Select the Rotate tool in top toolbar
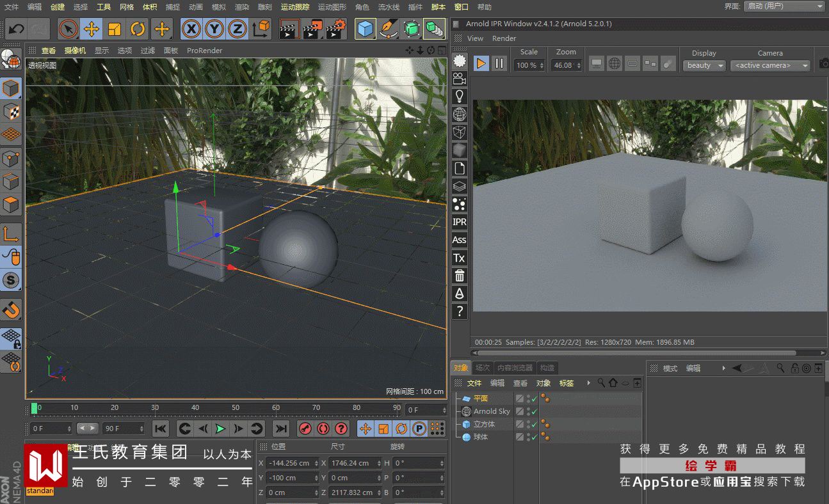This screenshot has width=829, height=504. [x=138, y=29]
